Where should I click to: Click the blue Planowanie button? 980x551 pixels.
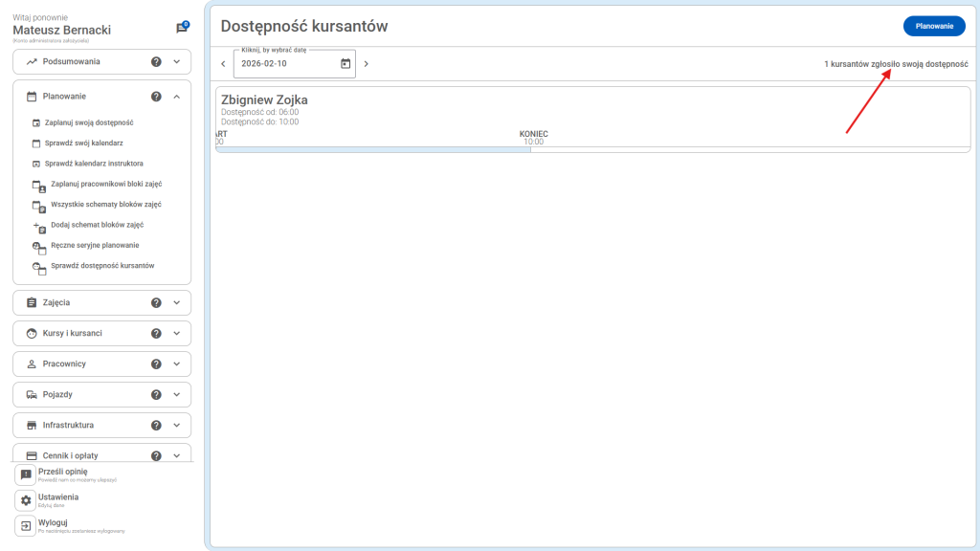[934, 27]
